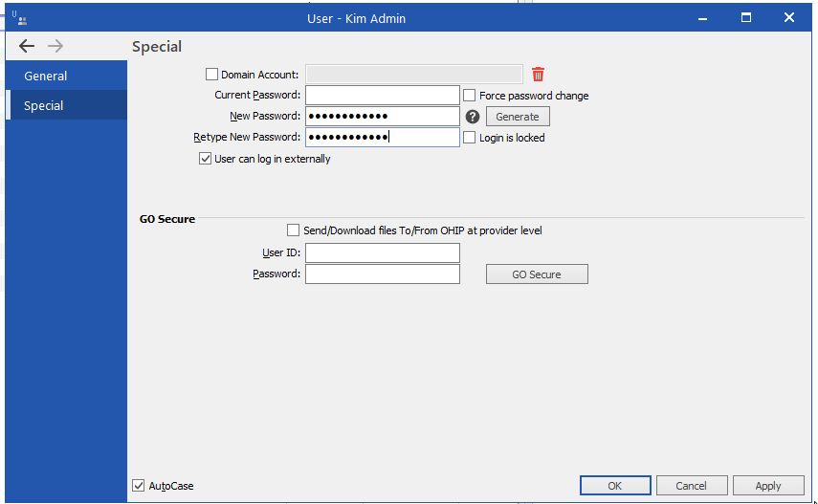Viewport: 818px width, 504px height.
Task: Click the GO Secure Password field
Action: coord(383,274)
